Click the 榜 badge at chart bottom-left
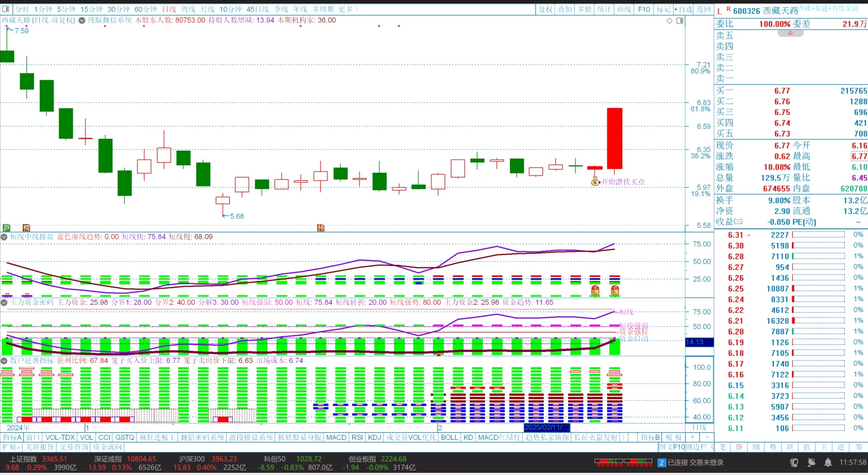The height and width of the screenshot is (475, 868). click(26, 228)
